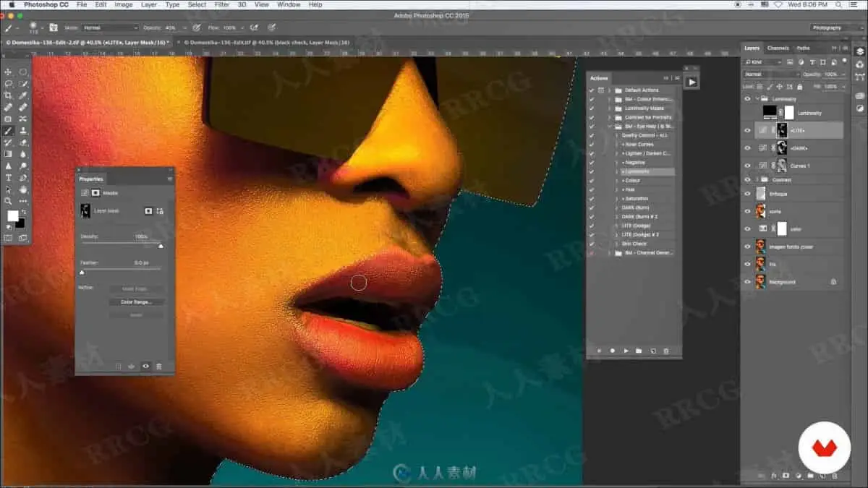The width and height of the screenshot is (868, 488).
Task: Open Opacity dropdown in options bar
Action: coord(184,27)
